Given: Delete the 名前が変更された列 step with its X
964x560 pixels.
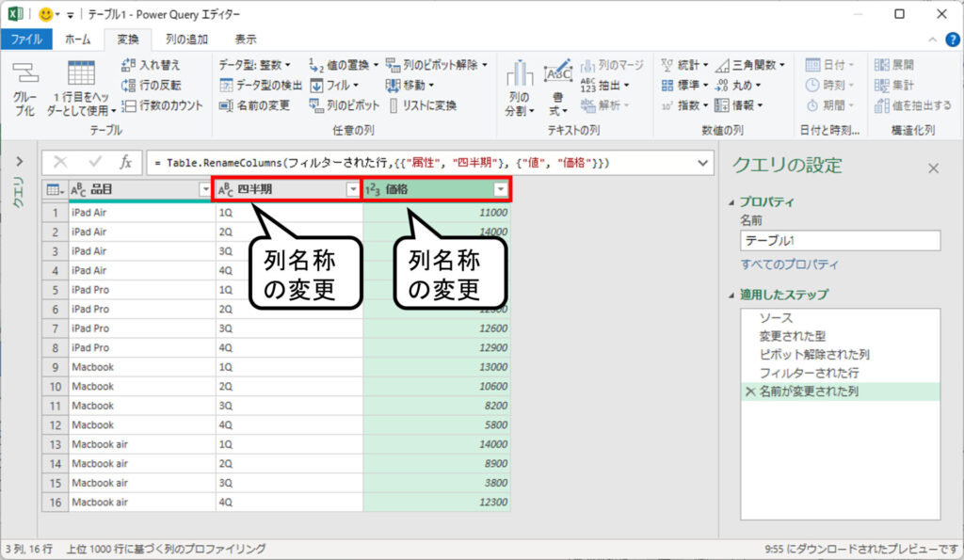Looking at the screenshot, I should coord(750,391).
